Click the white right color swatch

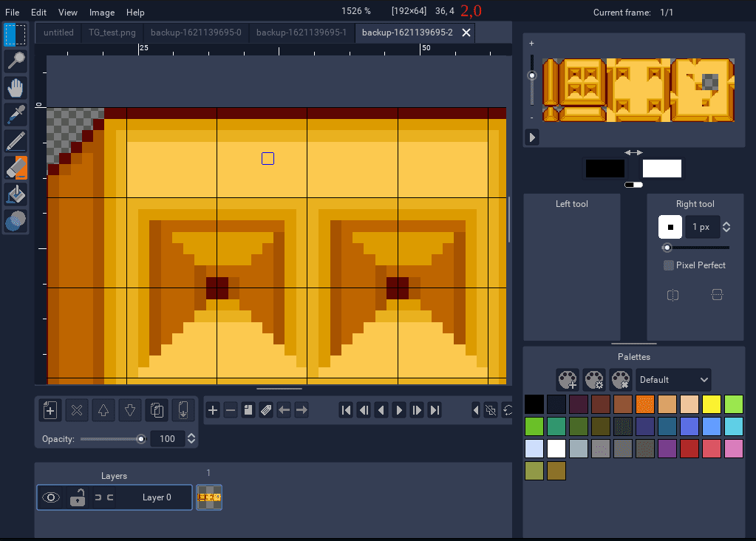pos(662,169)
